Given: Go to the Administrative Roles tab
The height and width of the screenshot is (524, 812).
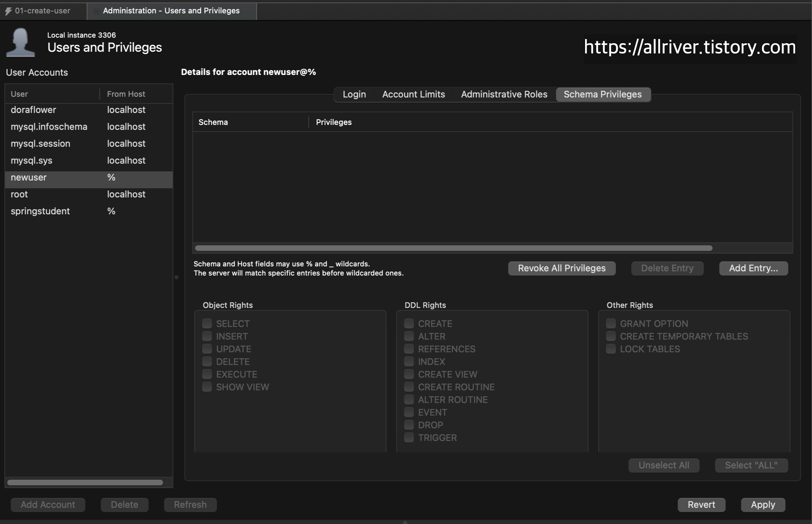Looking at the screenshot, I should coord(504,94).
